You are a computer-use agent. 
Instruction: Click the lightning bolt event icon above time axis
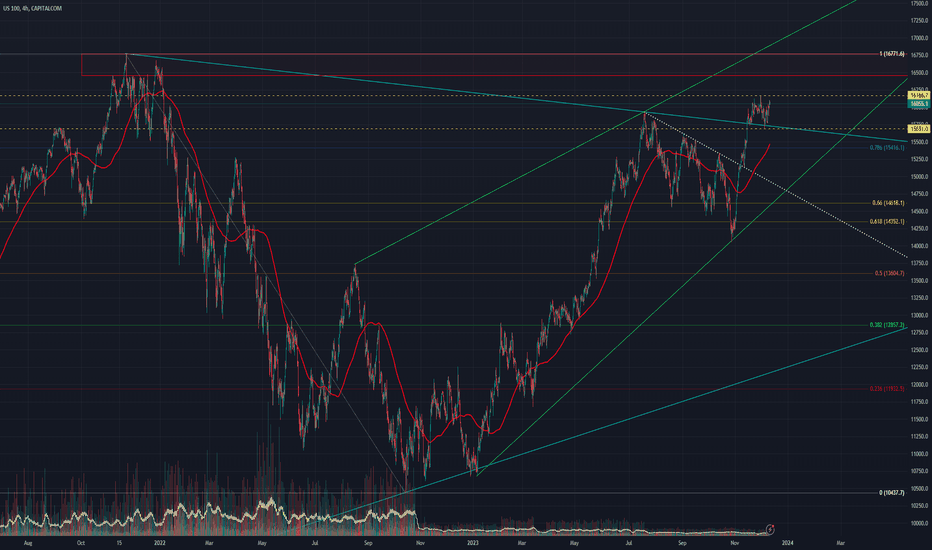(770, 528)
